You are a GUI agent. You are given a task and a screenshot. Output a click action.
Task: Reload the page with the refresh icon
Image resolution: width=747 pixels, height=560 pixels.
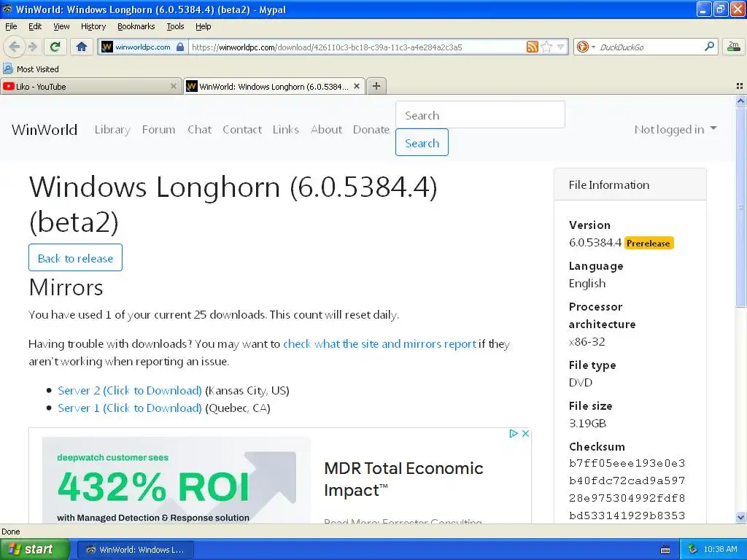(x=55, y=47)
